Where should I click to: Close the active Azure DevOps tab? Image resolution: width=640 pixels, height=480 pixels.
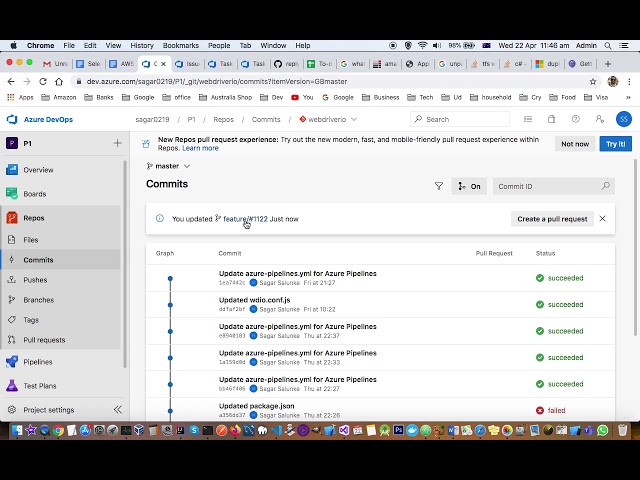click(x=163, y=64)
